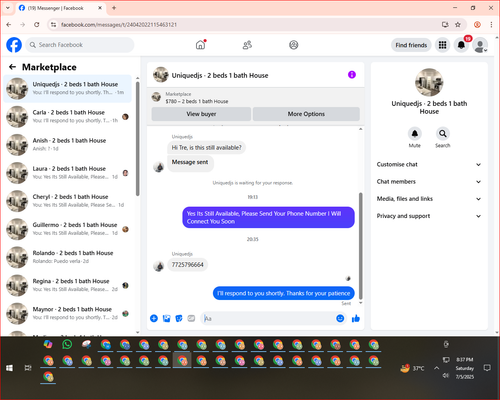Open the Friends icon in top navigation

247,45
